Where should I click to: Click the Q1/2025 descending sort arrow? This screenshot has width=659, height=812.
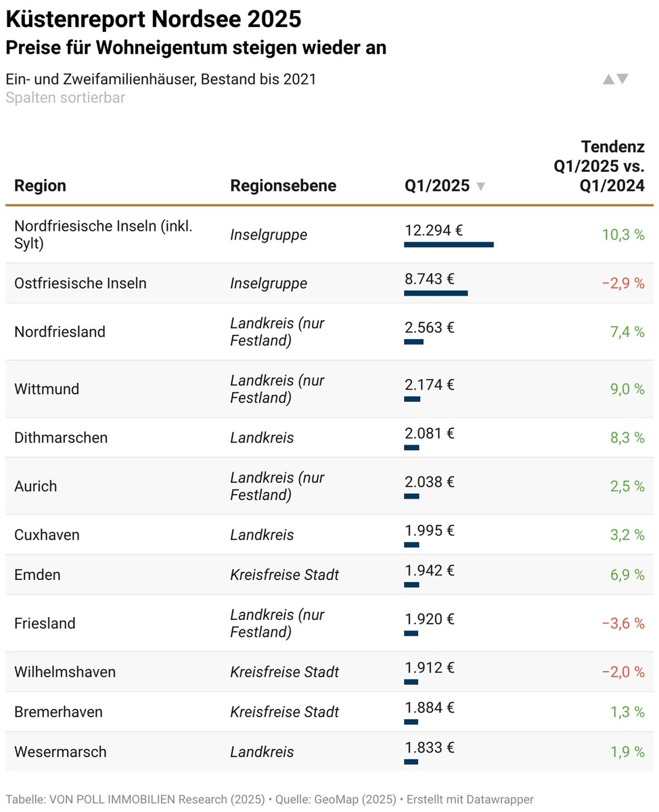480,187
